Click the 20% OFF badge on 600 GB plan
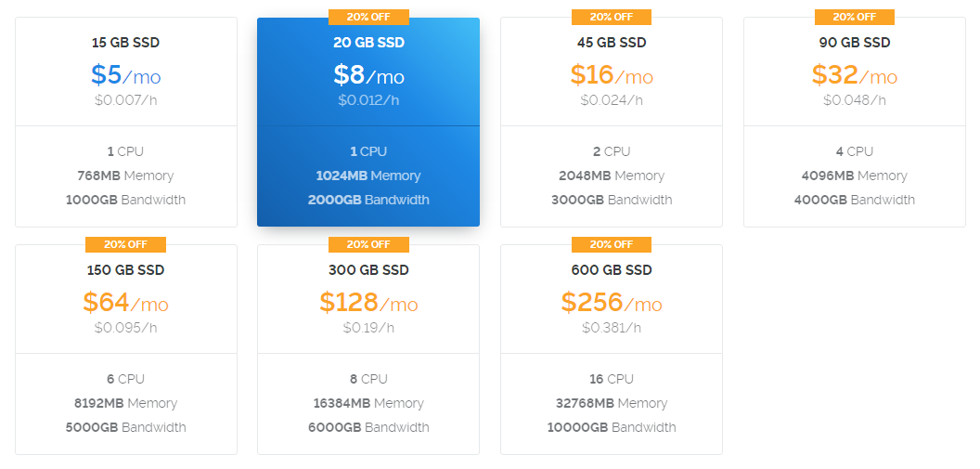The image size is (980, 469). pos(612,244)
